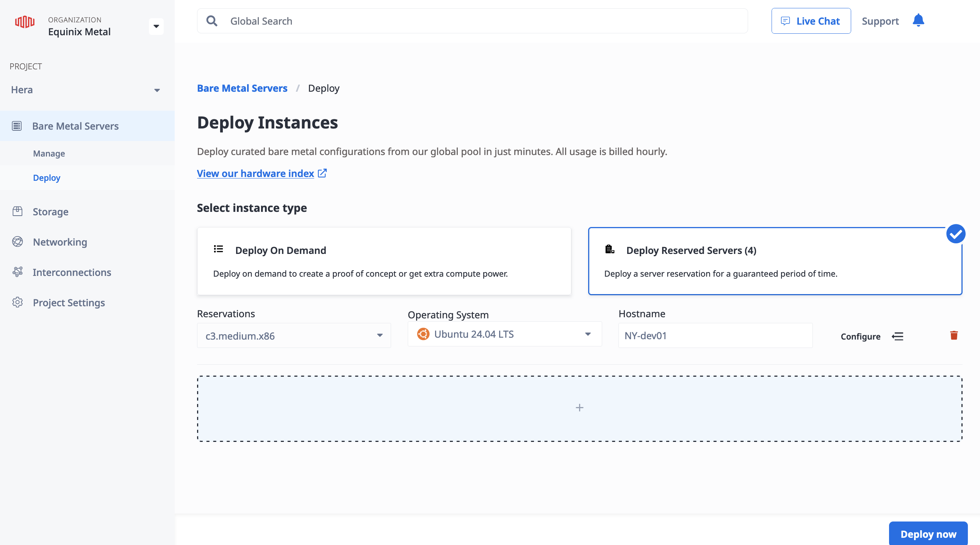
Task: Click the Bare Metal Servers sidebar icon
Action: pyautogui.click(x=17, y=126)
